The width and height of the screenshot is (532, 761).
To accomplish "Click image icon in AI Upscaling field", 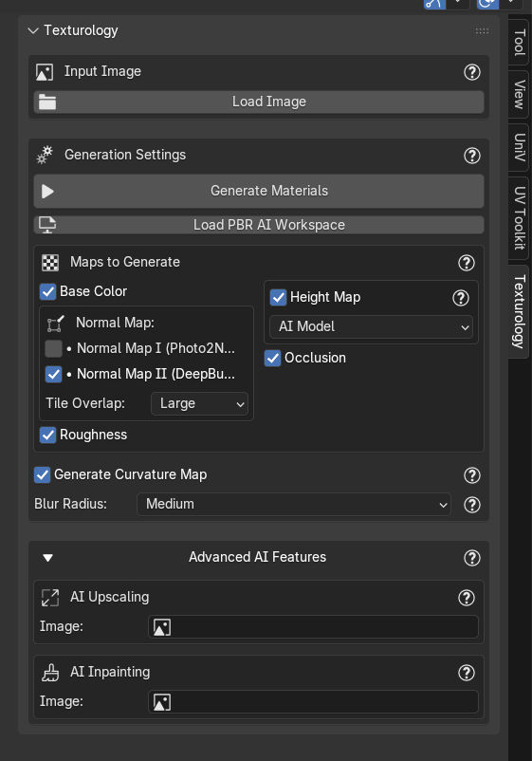I will pyautogui.click(x=162, y=627).
